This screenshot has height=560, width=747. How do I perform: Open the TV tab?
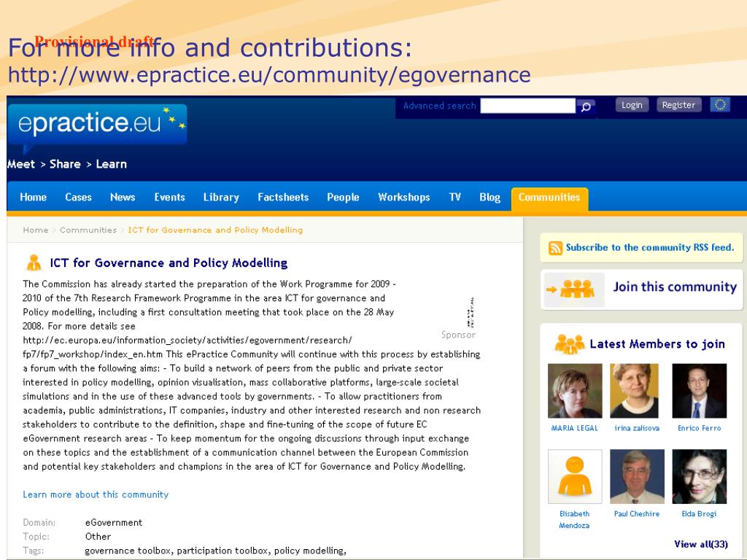pos(455,197)
